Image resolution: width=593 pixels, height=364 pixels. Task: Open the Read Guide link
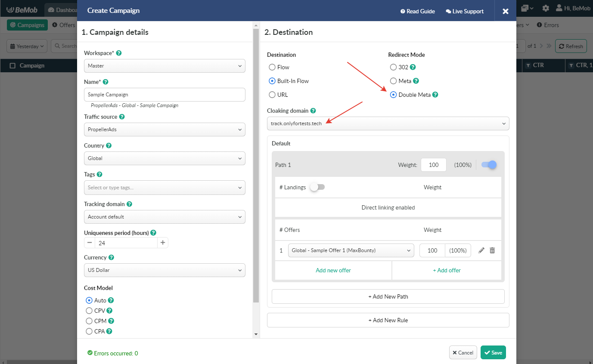pyautogui.click(x=418, y=11)
